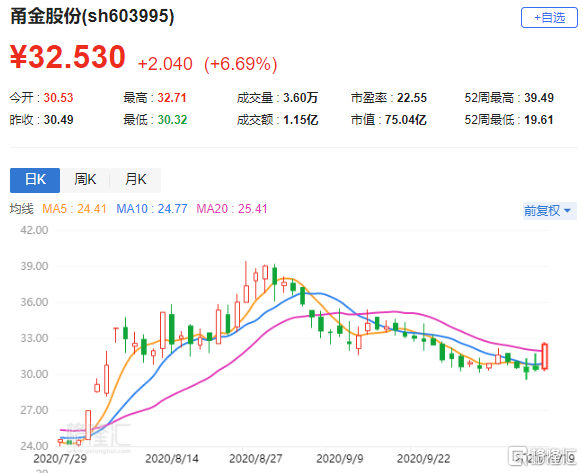
Task: Click 52周最高 value 39.49
Action: pos(539,98)
